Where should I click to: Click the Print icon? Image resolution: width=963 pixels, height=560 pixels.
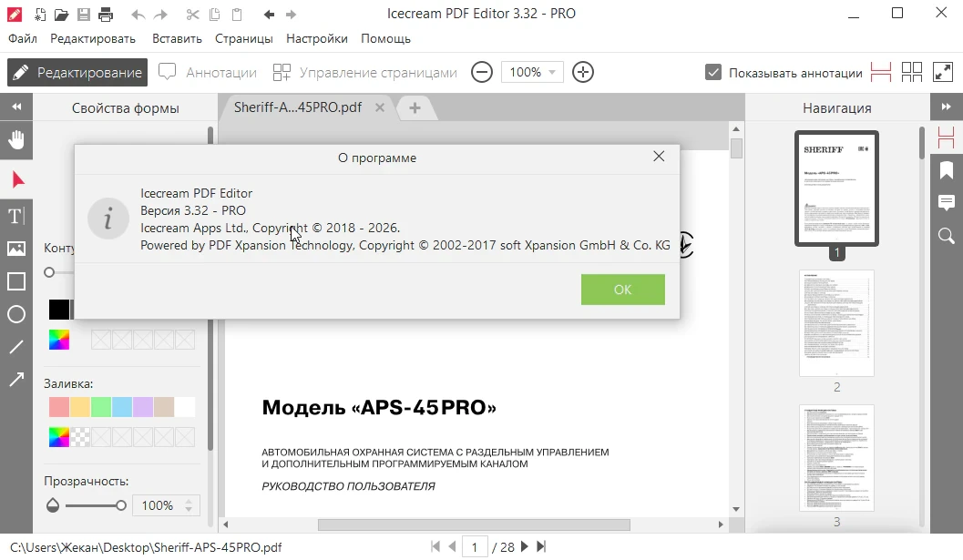106,15
